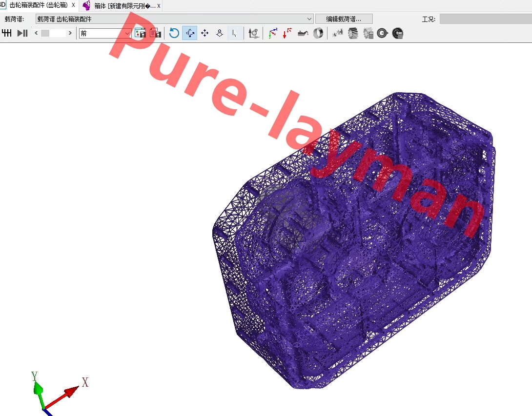Click the animation frame slider thumb
Image resolution: width=532 pixels, height=416 pixels.
click(45, 33)
